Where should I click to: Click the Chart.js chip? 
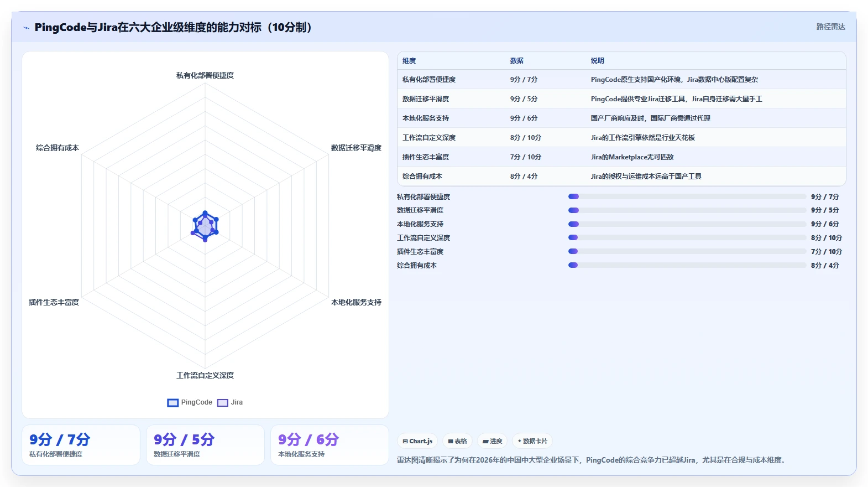point(417,441)
